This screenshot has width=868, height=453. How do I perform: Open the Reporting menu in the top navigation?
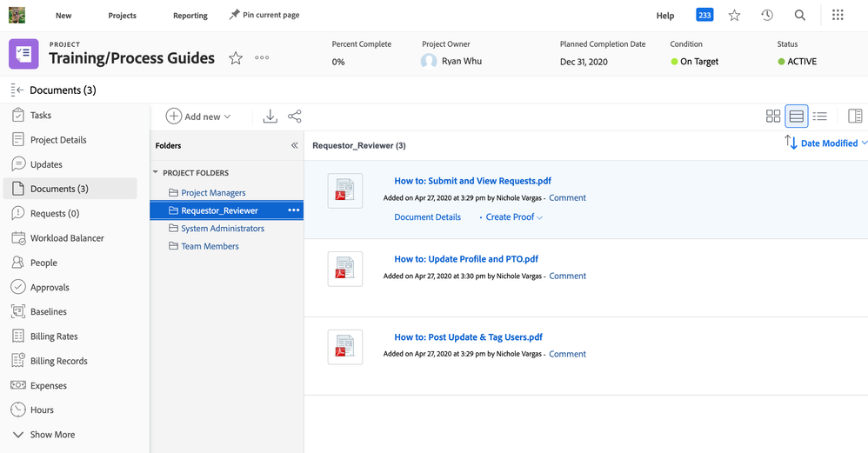point(190,16)
